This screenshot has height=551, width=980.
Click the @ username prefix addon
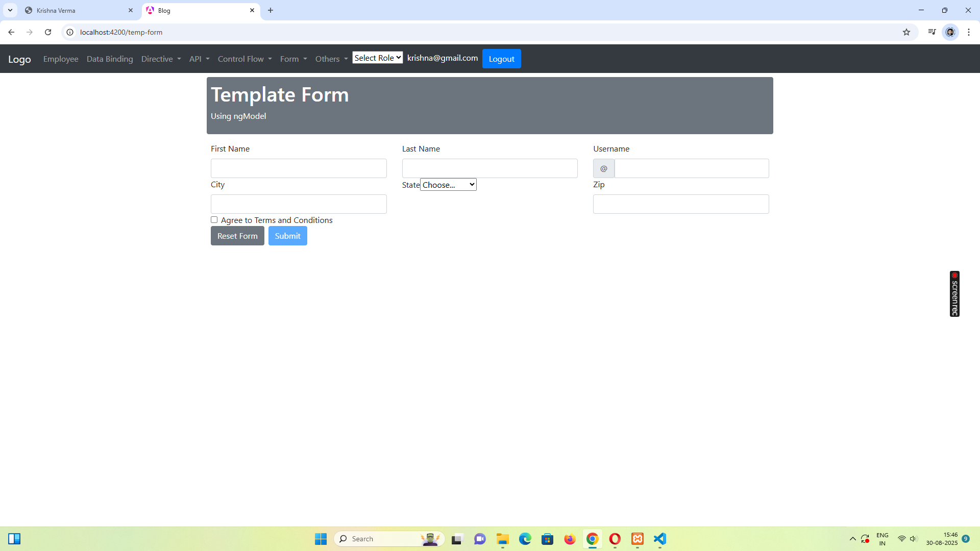tap(604, 168)
